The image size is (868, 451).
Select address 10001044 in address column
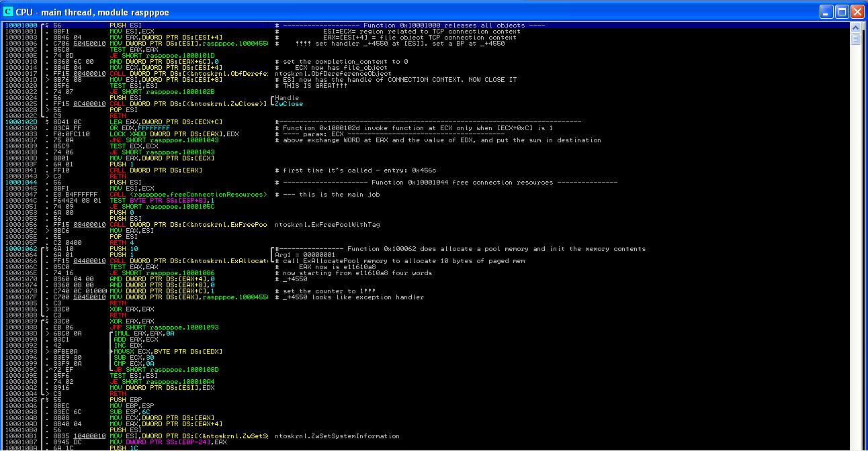[x=20, y=183]
